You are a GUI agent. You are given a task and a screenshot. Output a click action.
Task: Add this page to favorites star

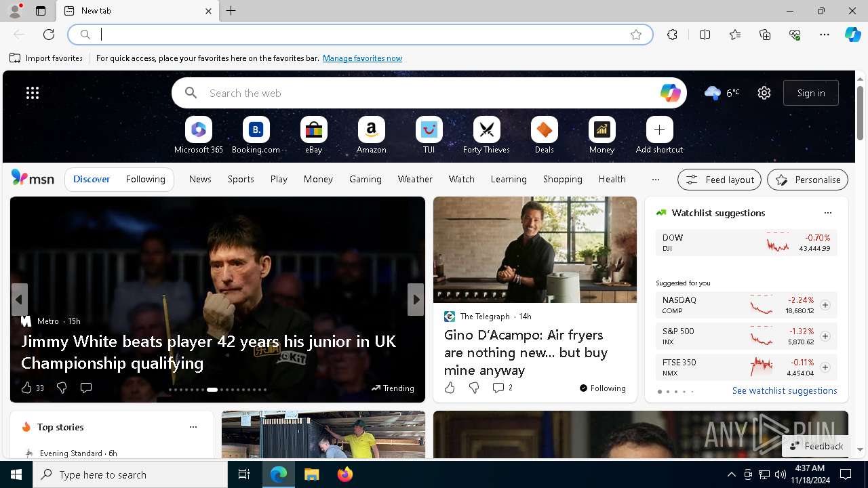coord(635,35)
